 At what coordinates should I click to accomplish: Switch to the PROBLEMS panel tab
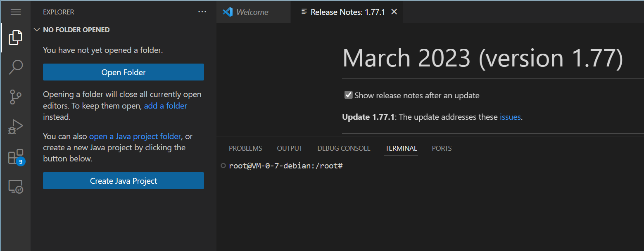point(245,148)
